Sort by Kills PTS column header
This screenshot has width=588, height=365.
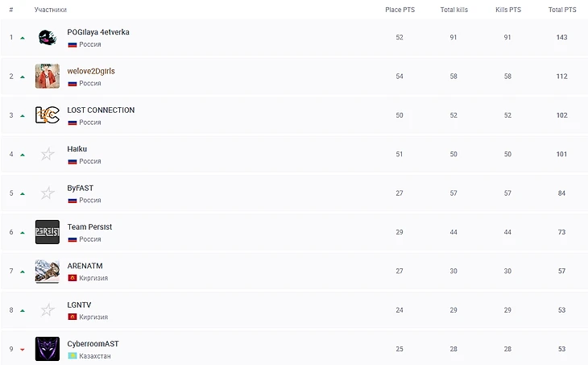point(507,10)
